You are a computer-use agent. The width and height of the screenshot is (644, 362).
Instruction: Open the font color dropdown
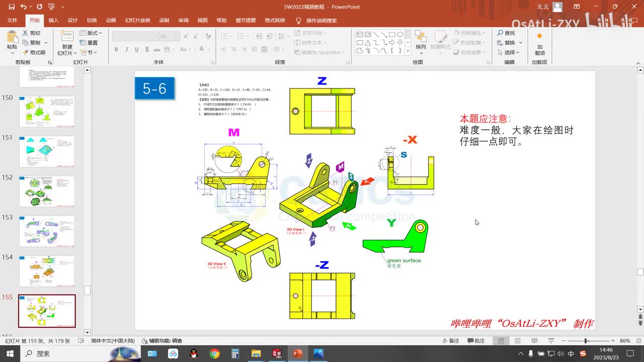[x=208, y=49]
